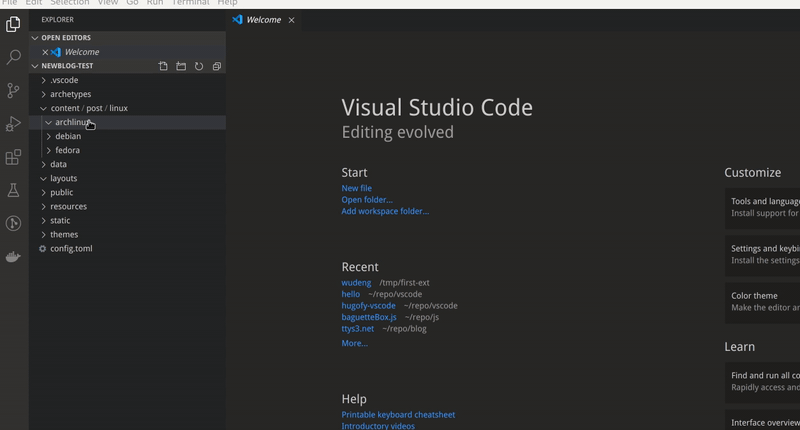Open the Go menu

coord(132,3)
